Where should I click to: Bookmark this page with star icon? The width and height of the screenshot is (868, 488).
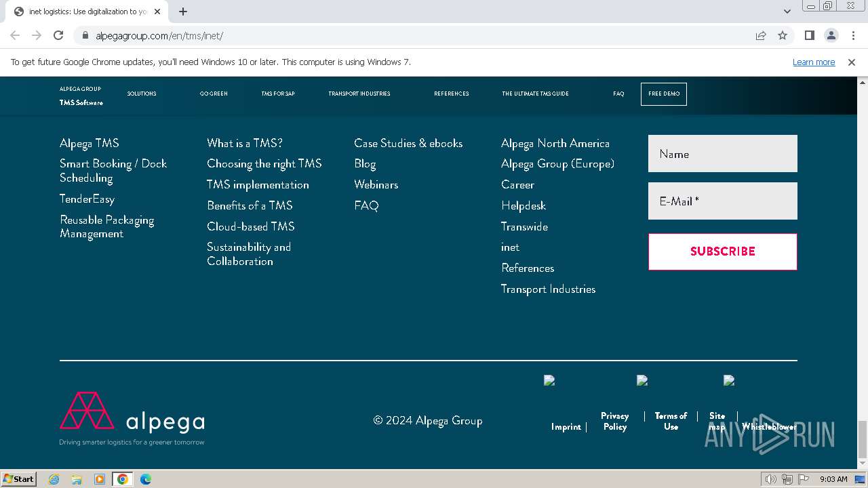coord(783,35)
